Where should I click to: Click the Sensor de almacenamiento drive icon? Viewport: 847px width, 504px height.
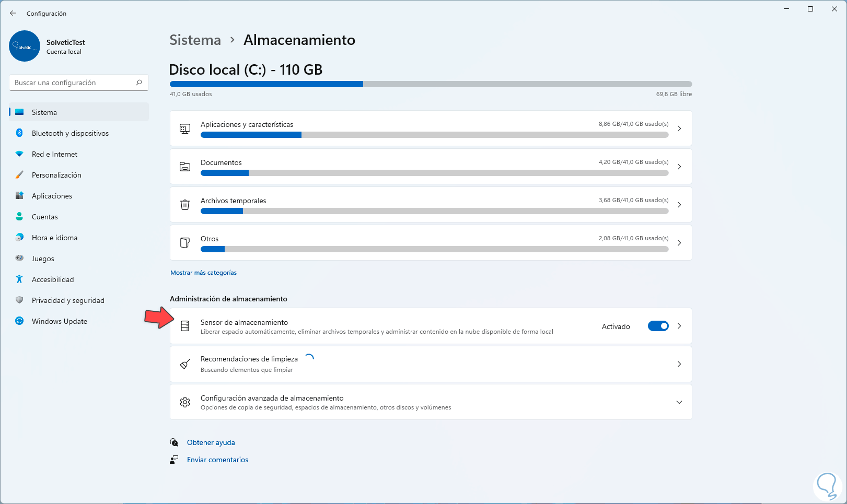pos(185,326)
